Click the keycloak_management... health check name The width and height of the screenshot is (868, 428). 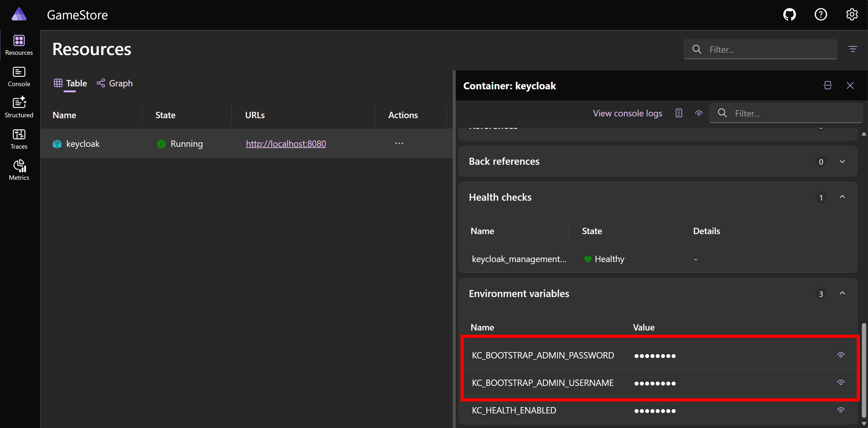coord(519,259)
